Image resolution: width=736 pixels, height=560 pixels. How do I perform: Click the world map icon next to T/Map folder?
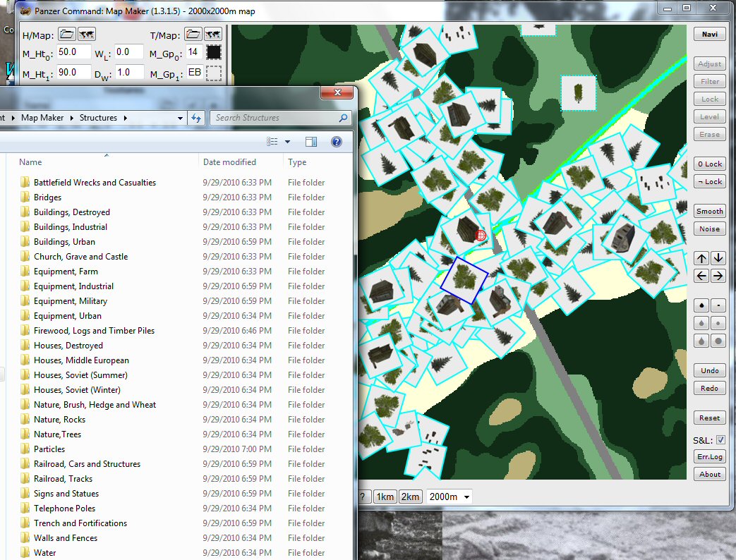coord(213,35)
